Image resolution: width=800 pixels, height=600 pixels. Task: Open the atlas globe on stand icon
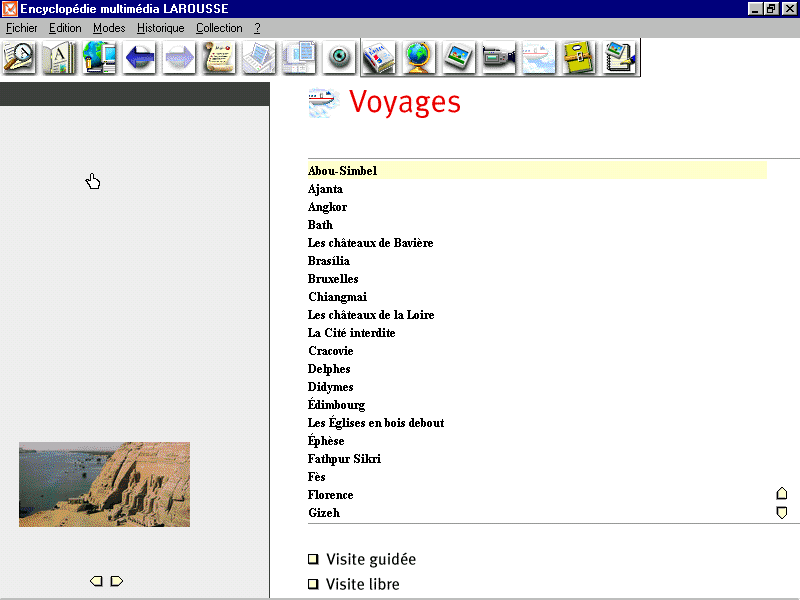coord(419,57)
